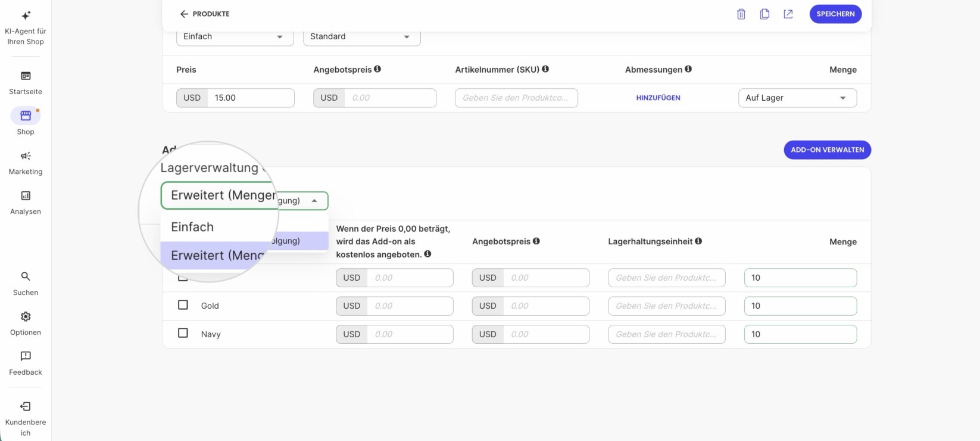Tick the Navy add-on checkbox
Screen dimensions: 980x441
click(183, 333)
